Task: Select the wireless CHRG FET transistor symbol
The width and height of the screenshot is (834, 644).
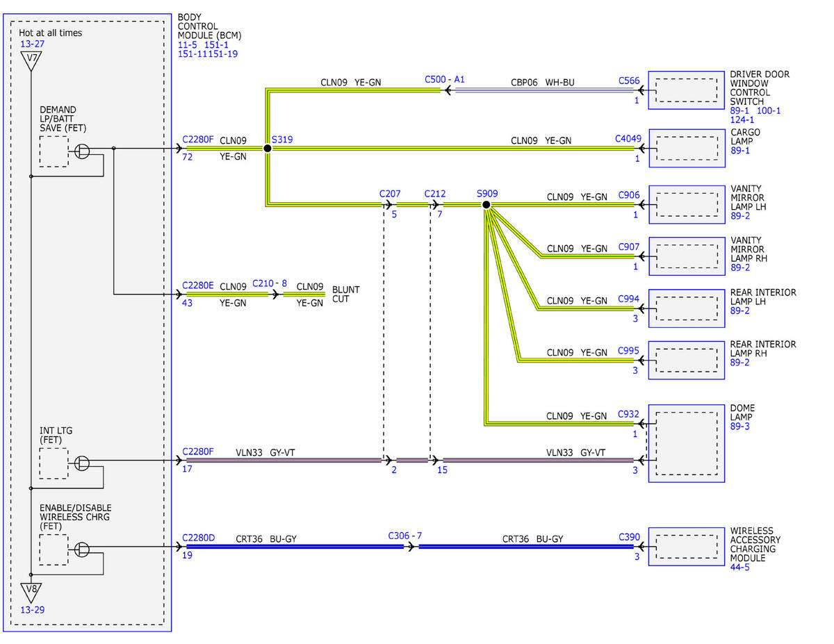Action: (x=82, y=549)
